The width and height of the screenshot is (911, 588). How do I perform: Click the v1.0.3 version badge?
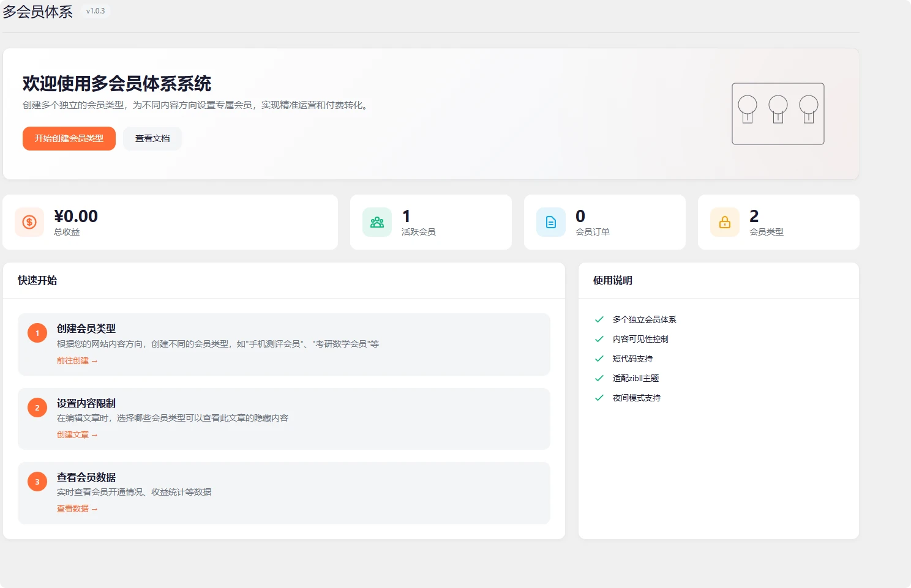click(x=95, y=10)
